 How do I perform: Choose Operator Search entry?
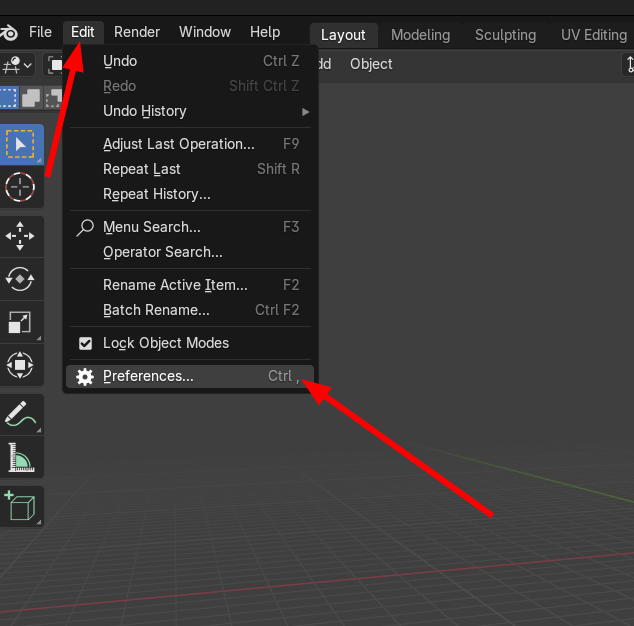click(x=190, y=253)
